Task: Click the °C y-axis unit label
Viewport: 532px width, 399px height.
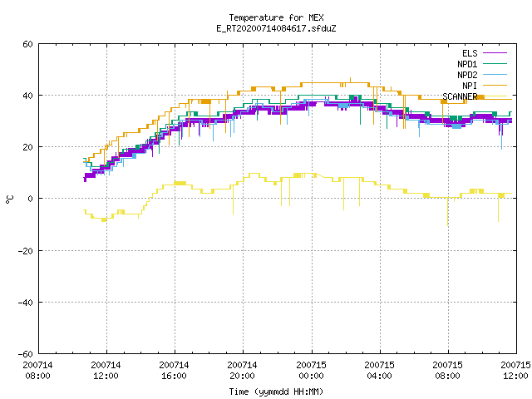Action: point(10,199)
